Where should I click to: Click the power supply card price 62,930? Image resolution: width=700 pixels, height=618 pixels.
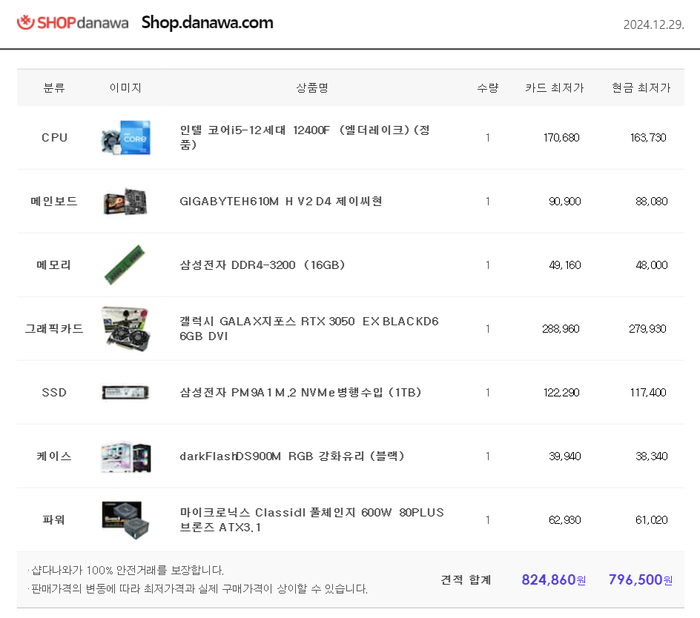point(565,520)
